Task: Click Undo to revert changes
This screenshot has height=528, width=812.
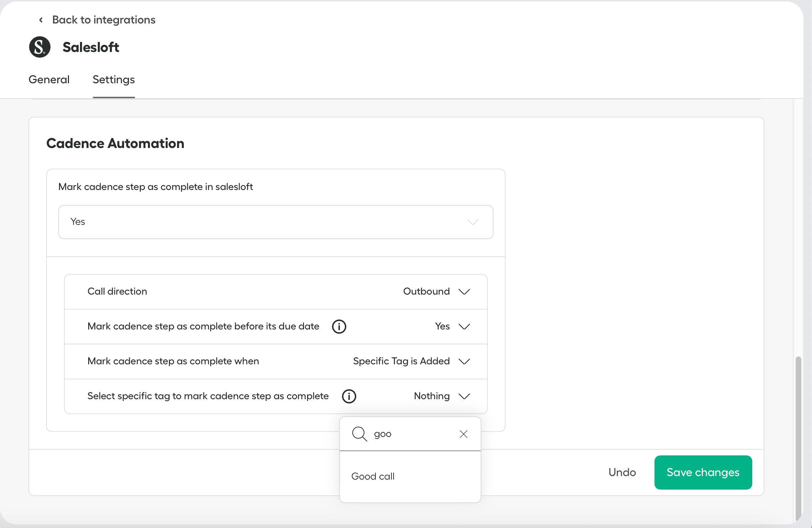Action: (622, 472)
